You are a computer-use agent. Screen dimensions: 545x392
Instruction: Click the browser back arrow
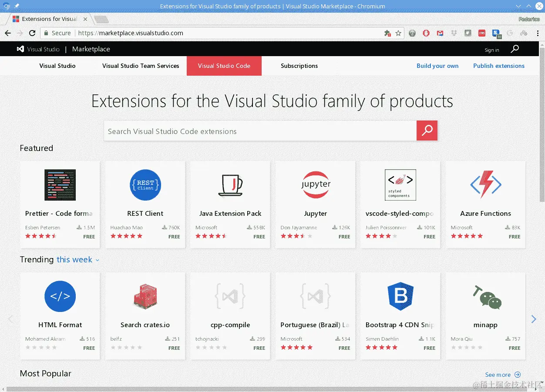pyautogui.click(x=8, y=33)
